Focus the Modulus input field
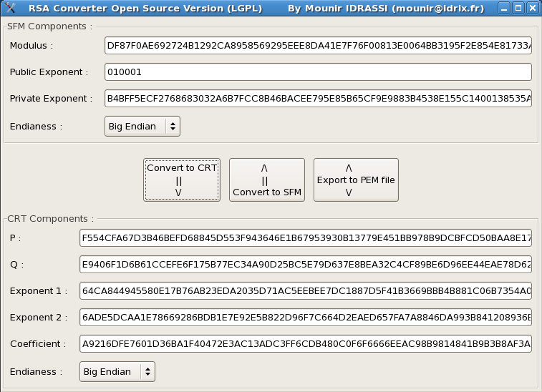542x392 pixels. (x=317, y=46)
